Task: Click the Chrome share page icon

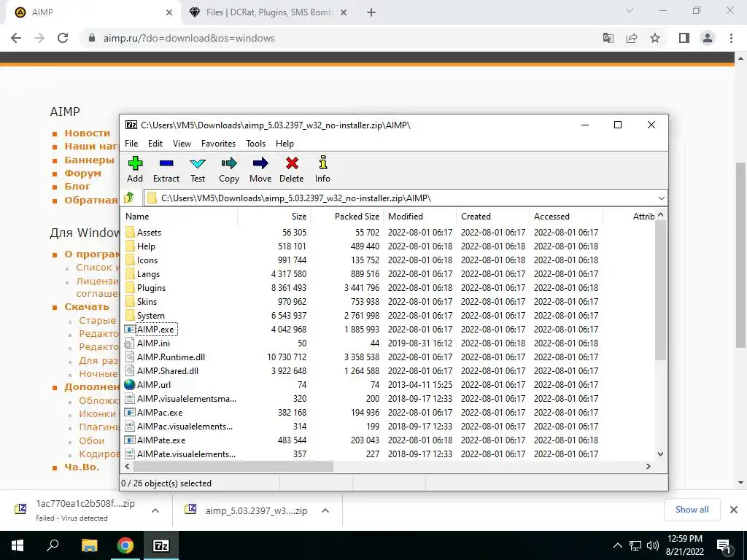Action: (632, 38)
